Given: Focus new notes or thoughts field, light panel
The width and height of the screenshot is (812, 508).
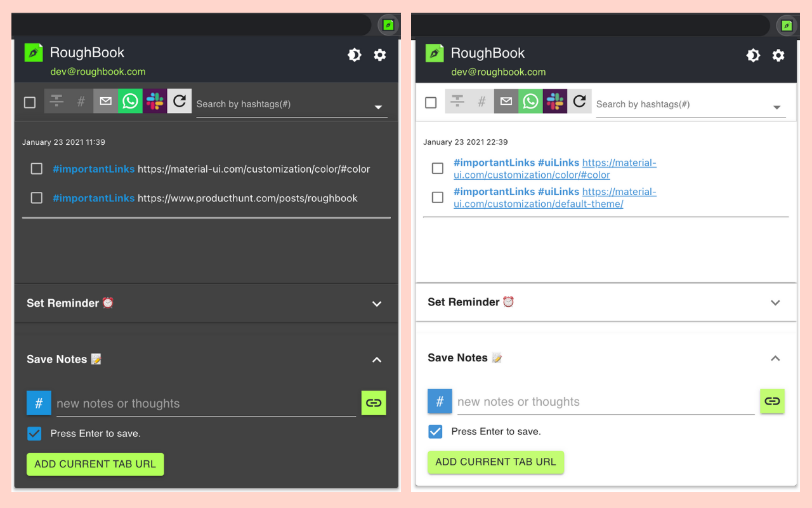Looking at the screenshot, I should click(606, 402).
